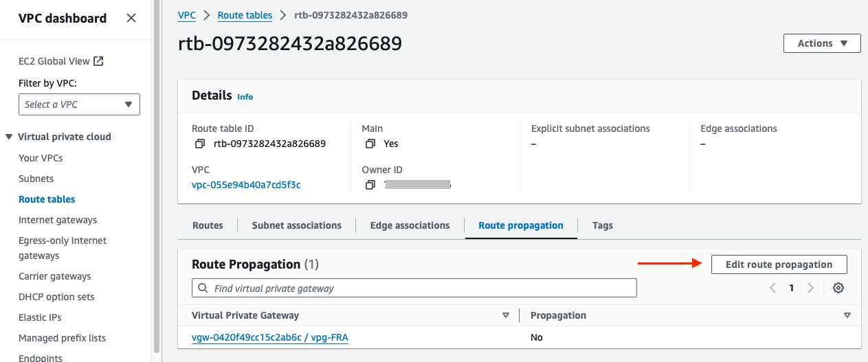Click the Edge associations detail label
The image size is (868, 362).
pos(739,128)
